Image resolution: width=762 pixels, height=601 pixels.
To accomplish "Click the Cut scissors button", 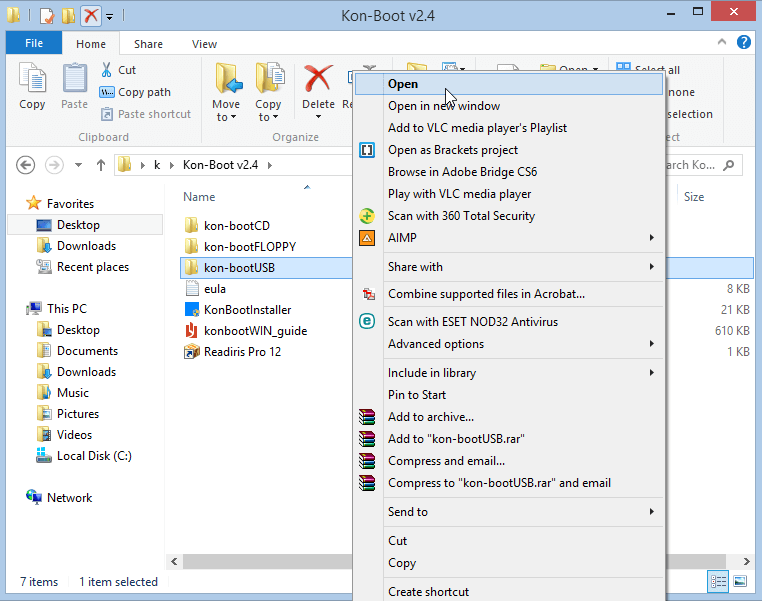I will (x=119, y=70).
